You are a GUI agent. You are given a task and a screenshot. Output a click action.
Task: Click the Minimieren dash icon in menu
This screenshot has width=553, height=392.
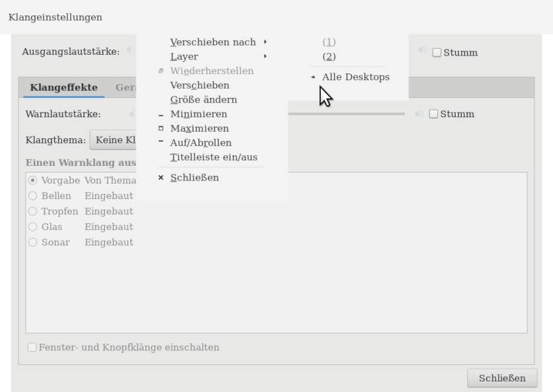[161, 114]
